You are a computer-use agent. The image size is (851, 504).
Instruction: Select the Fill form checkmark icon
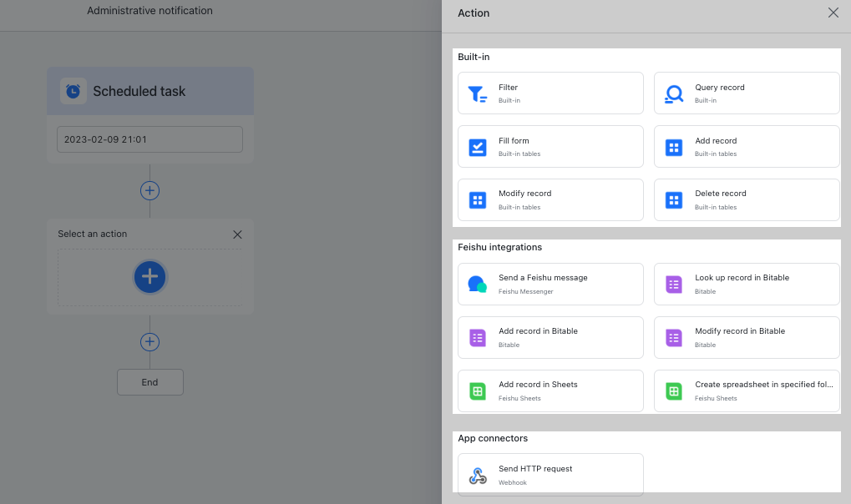pos(478,147)
